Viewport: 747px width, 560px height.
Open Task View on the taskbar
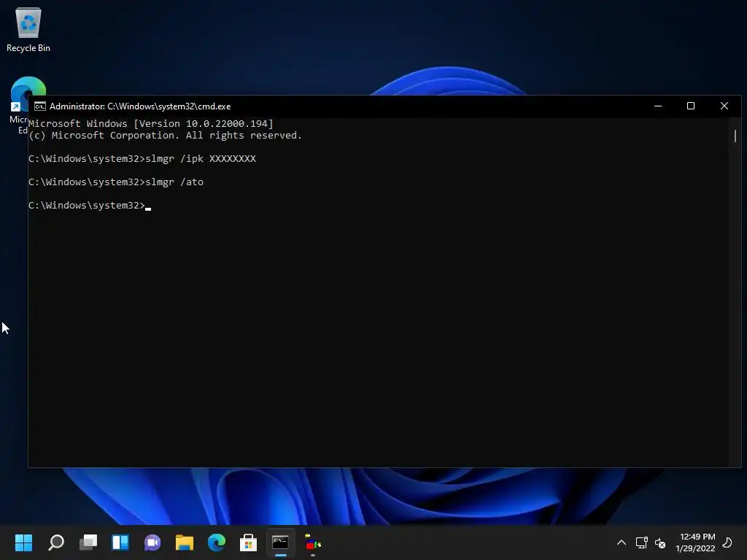[88, 542]
